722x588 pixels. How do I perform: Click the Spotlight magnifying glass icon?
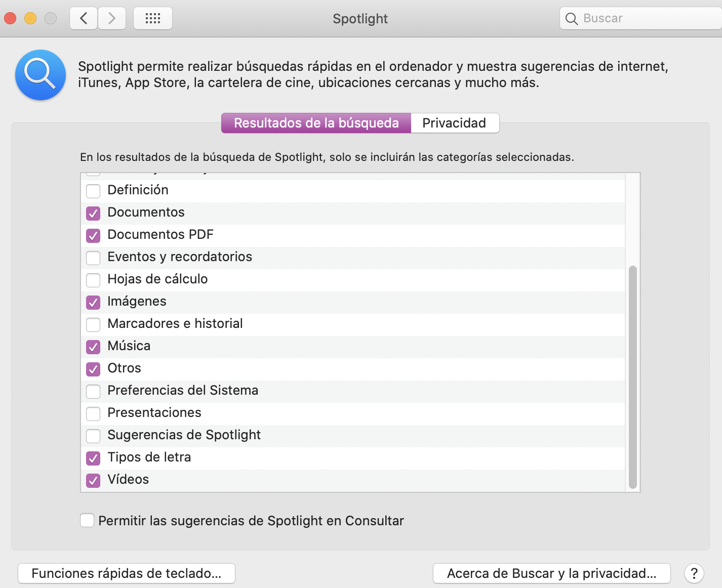coord(41,75)
